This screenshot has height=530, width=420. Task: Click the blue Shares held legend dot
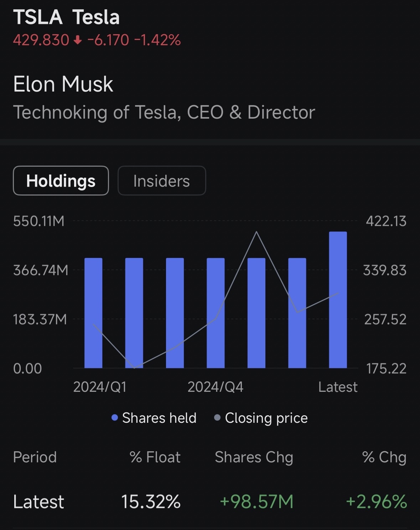click(115, 417)
